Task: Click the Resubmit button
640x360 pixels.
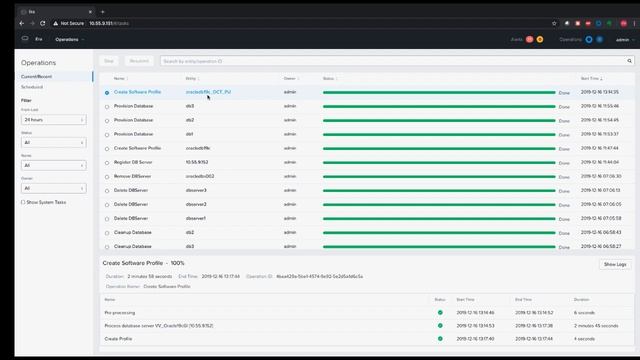Action: point(139,61)
